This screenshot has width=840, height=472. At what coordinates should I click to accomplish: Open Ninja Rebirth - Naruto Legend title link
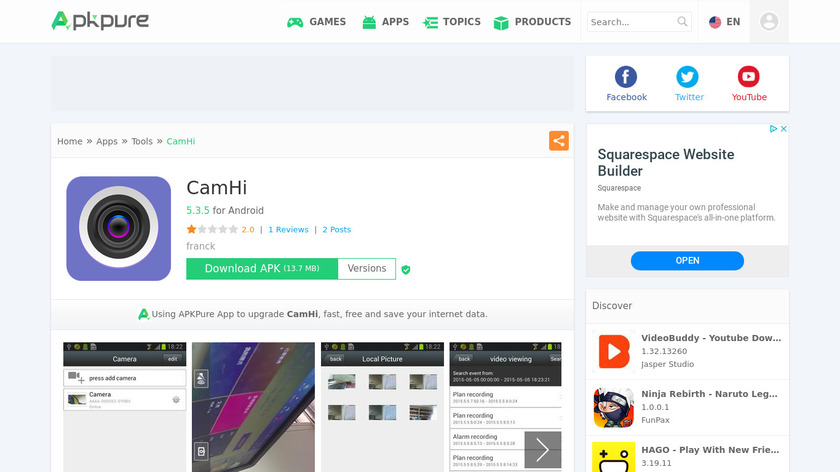[709, 394]
